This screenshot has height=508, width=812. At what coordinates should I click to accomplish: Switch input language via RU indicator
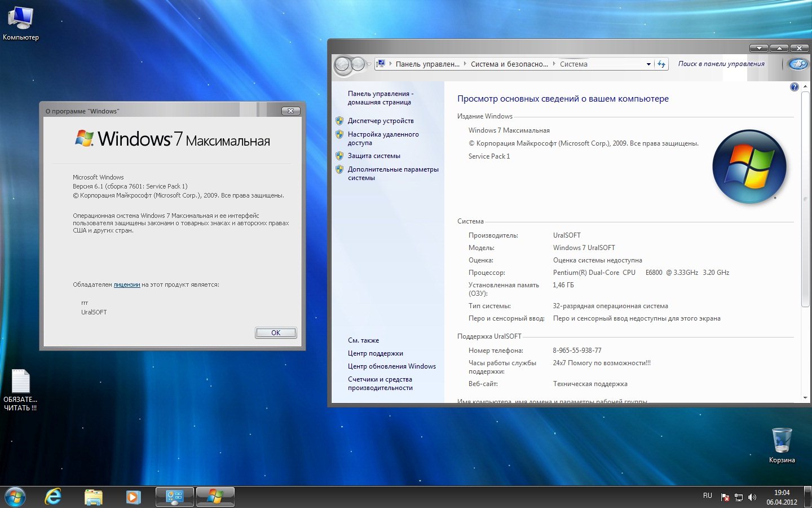coord(707,496)
